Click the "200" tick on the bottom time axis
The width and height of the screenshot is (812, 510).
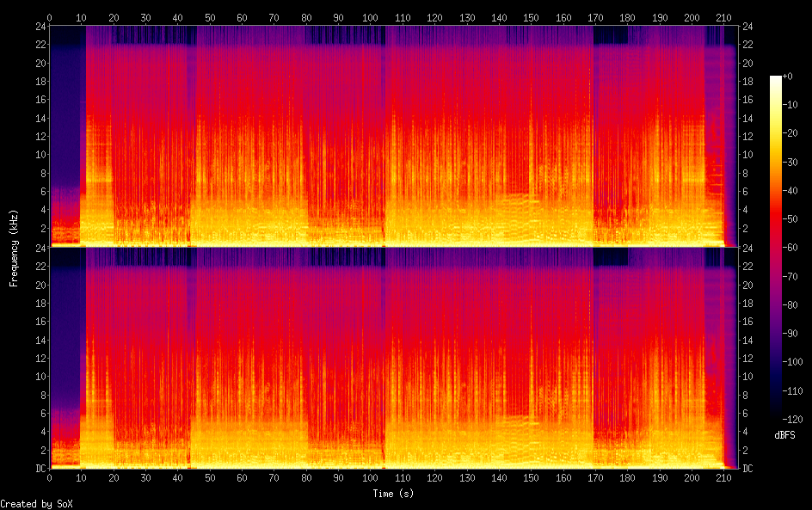[692, 478]
